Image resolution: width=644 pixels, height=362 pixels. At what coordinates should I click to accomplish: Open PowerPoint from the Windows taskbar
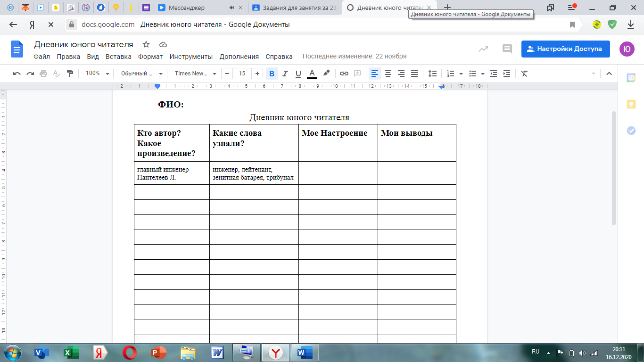tap(159, 352)
